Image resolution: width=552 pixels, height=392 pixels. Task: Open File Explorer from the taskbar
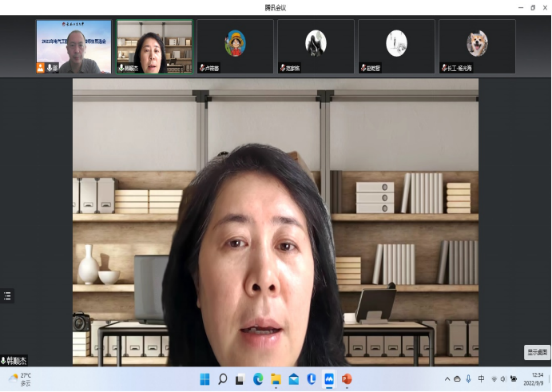click(x=276, y=379)
